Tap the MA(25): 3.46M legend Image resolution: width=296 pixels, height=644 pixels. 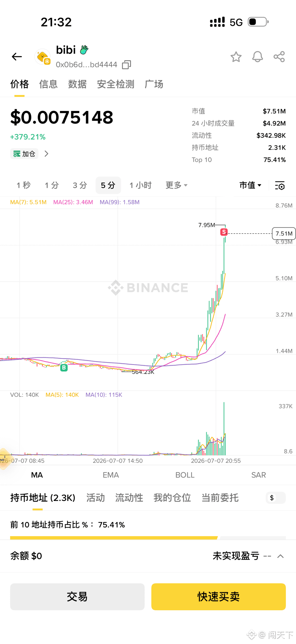[x=73, y=202]
